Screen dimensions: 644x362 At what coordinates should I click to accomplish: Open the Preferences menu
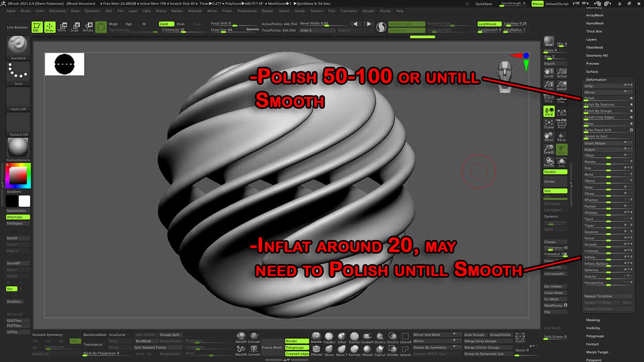point(248,11)
